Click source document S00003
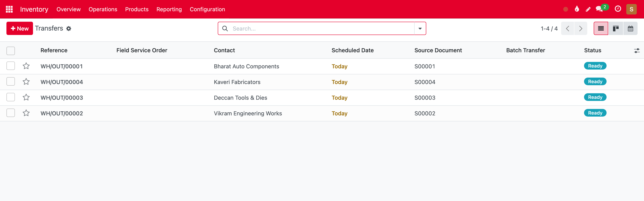The image size is (644, 201). (x=425, y=98)
